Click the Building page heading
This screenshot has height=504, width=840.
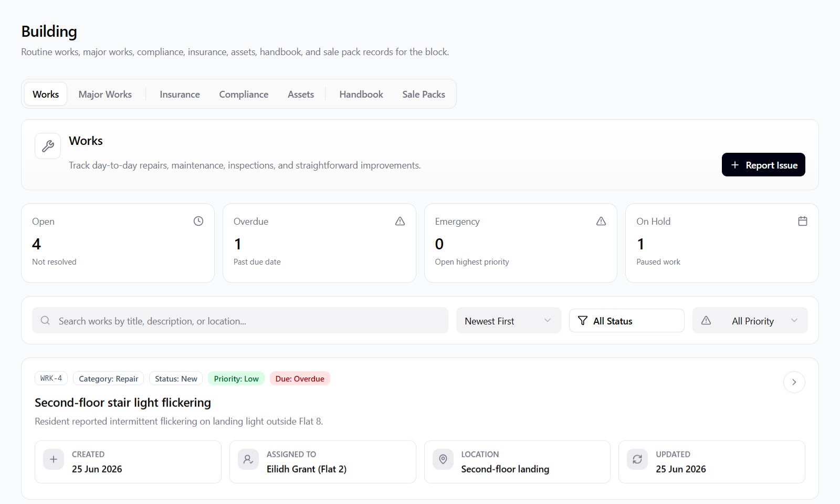(x=49, y=31)
